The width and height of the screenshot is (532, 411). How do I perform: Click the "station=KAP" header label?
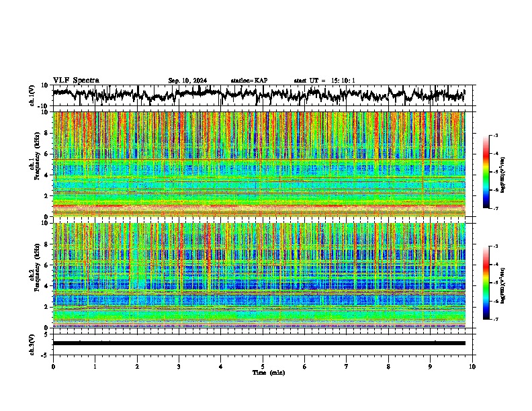(x=249, y=81)
